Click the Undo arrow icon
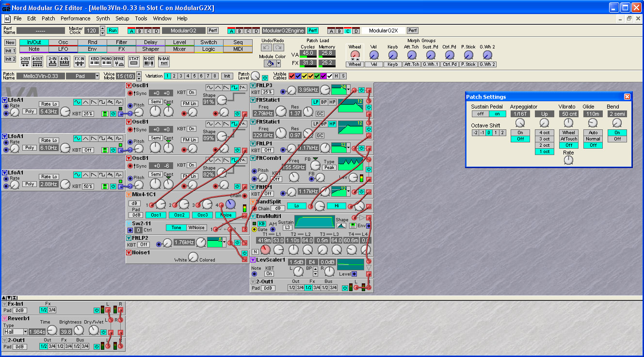 [267, 47]
